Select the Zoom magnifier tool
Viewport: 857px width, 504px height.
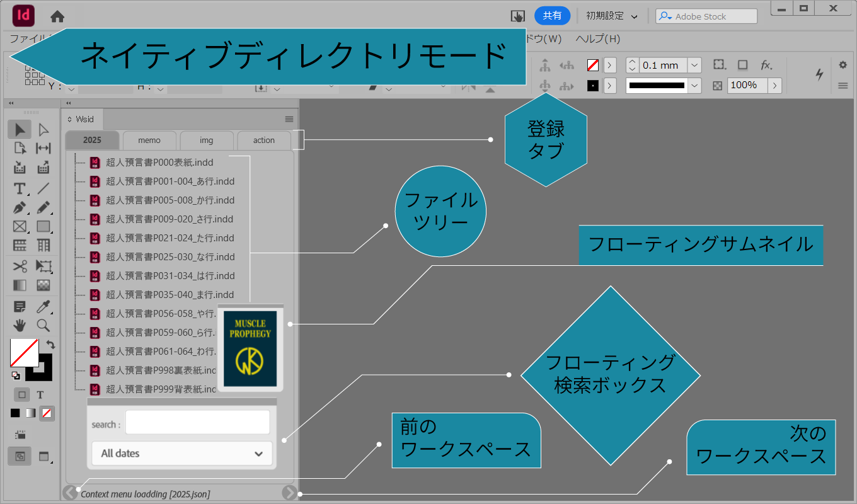(43, 325)
